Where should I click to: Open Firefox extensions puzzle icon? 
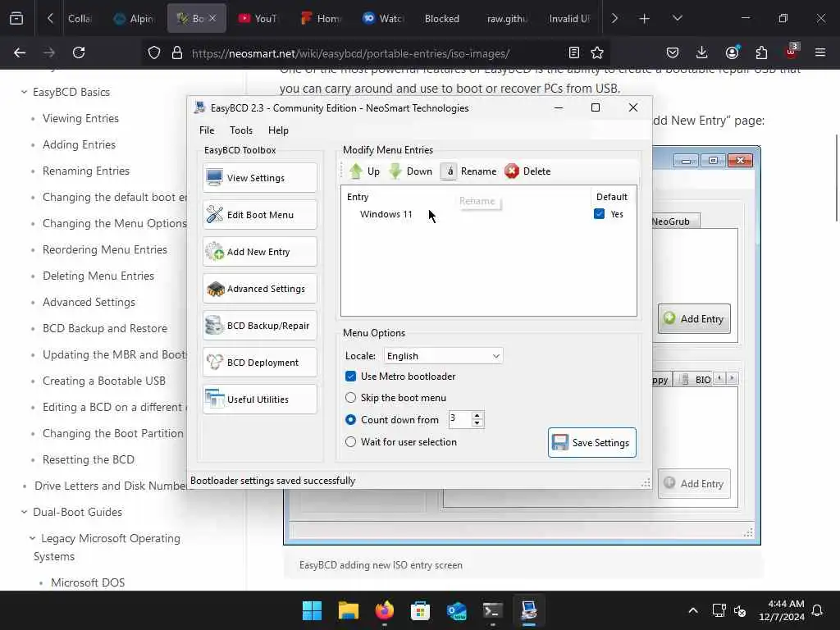761,52
